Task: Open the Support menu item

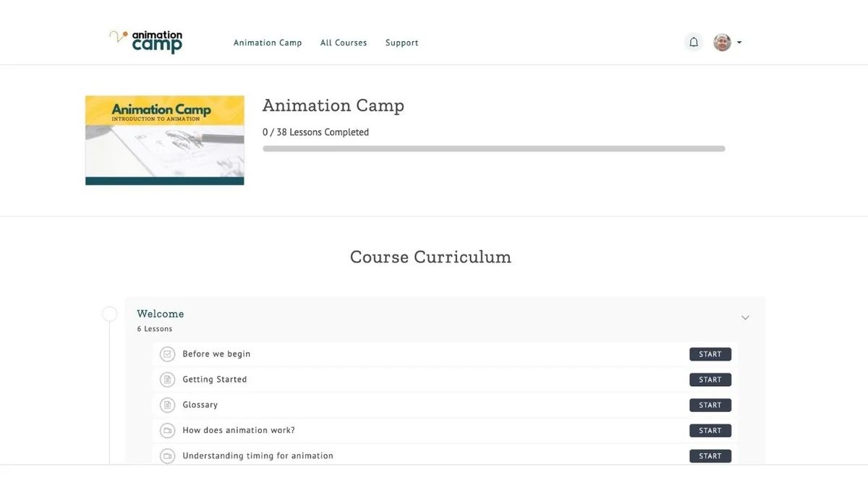Action: pyautogui.click(x=402, y=43)
